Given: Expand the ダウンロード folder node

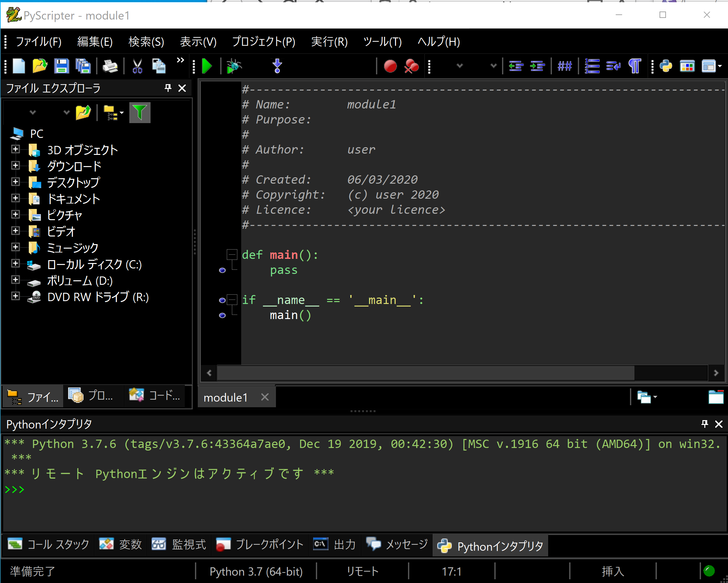Looking at the screenshot, I should tap(15, 165).
